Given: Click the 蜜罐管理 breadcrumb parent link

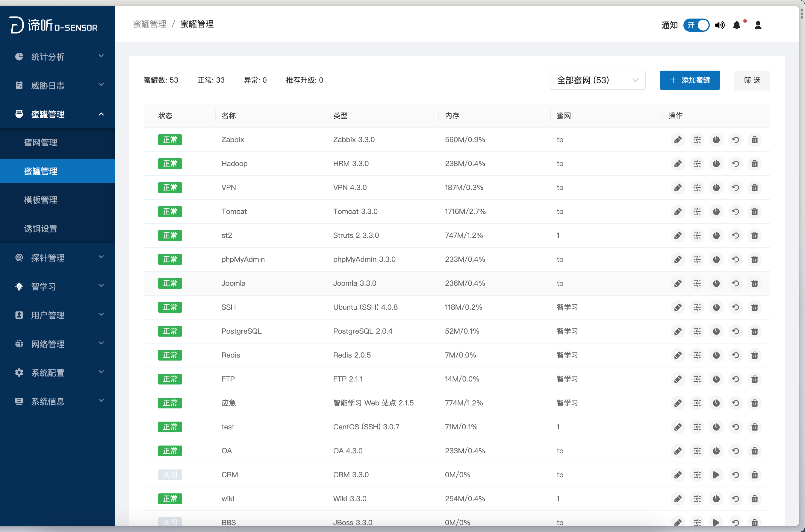Looking at the screenshot, I should [x=150, y=24].
